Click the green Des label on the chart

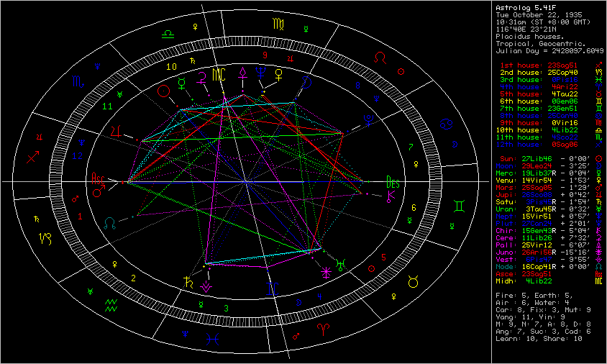point(393,181)
